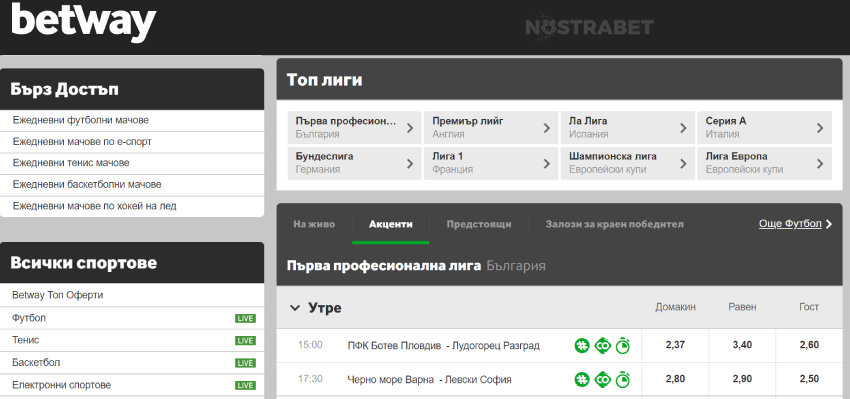Viewport: 850px width, 399px height.
Task: Bet away odds 2,50 on Левски София
Action: coord(809,379)
